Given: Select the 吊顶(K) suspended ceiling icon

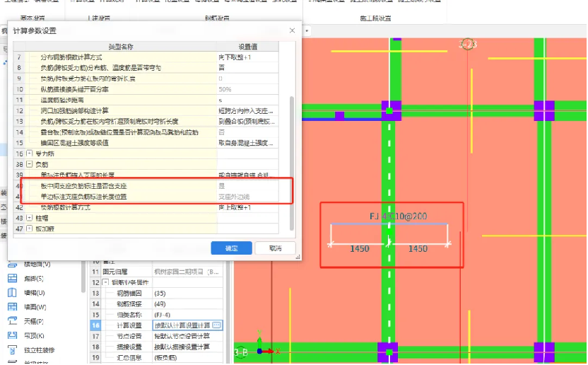Looking at the screenshot, I should [12, 335].
